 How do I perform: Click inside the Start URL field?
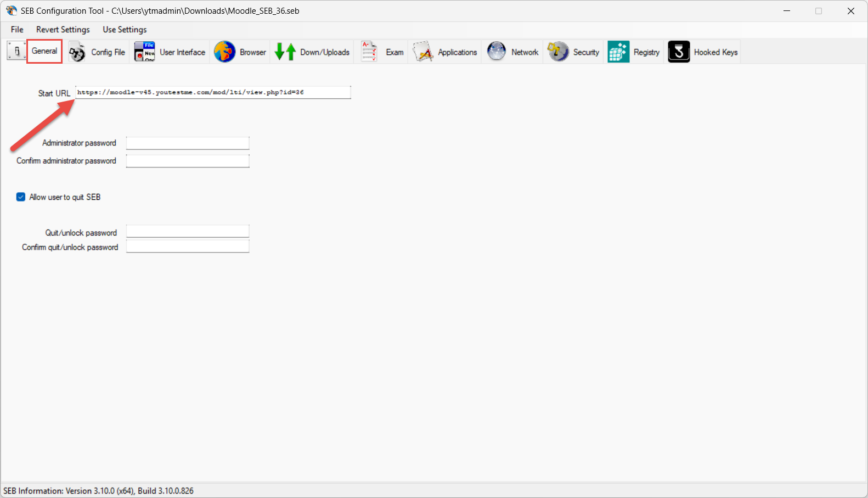[213, 92]
